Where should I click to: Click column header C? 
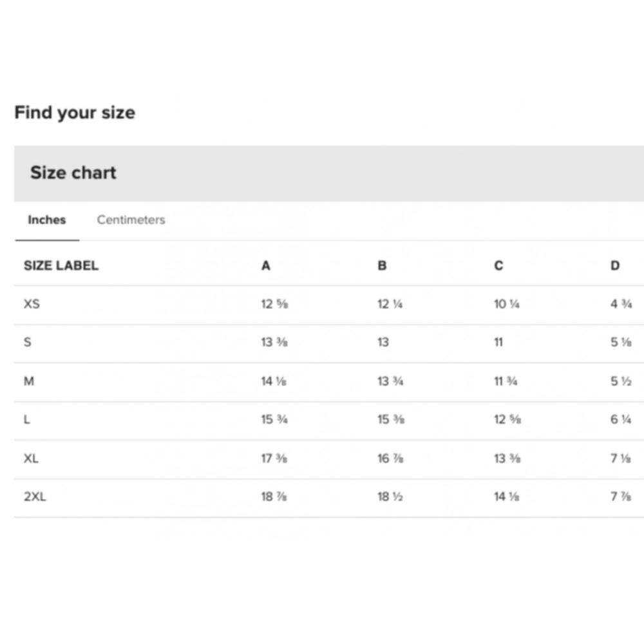(498, 265)
